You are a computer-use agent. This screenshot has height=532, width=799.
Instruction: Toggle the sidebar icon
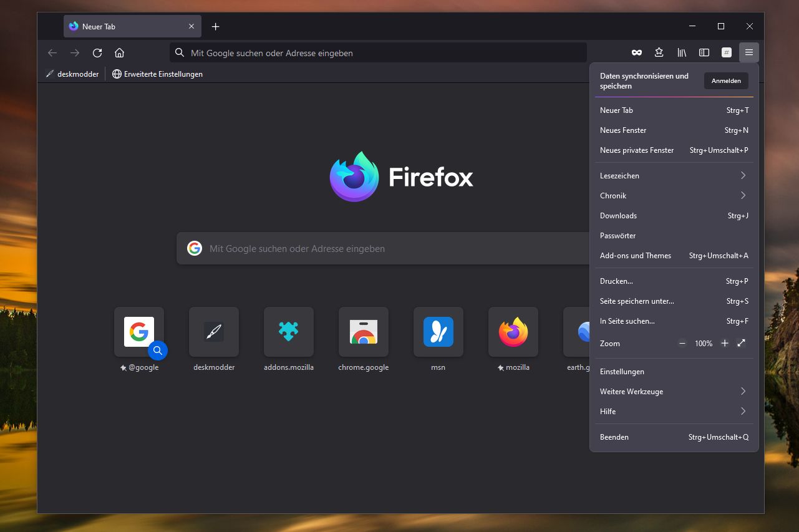point(704,53)
